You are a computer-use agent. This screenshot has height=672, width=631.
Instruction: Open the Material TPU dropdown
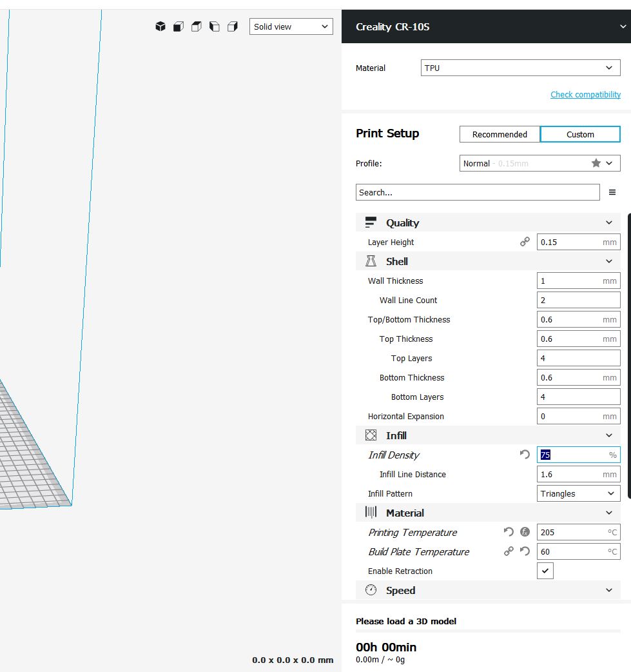click(x=519, y=68)
